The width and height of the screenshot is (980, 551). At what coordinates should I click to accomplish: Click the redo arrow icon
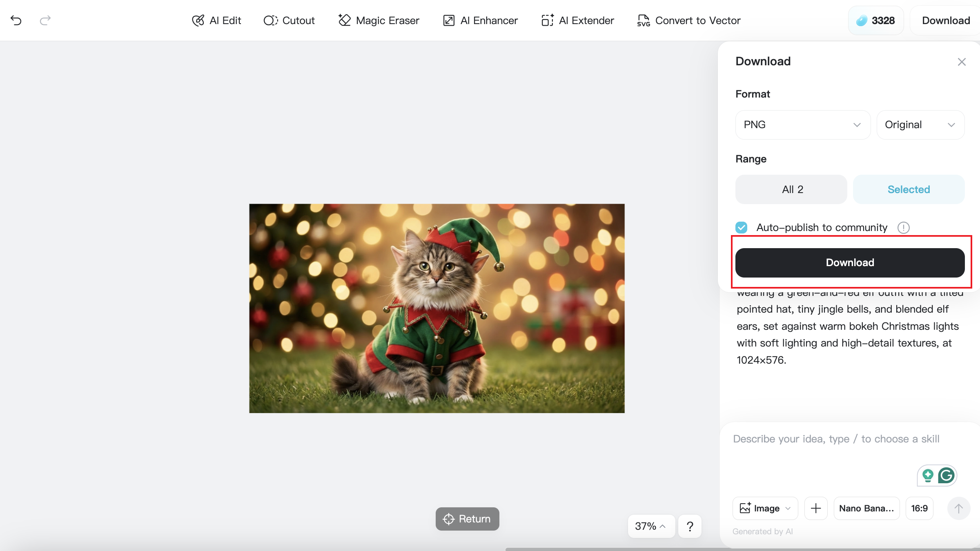click(x=45, y=20)
